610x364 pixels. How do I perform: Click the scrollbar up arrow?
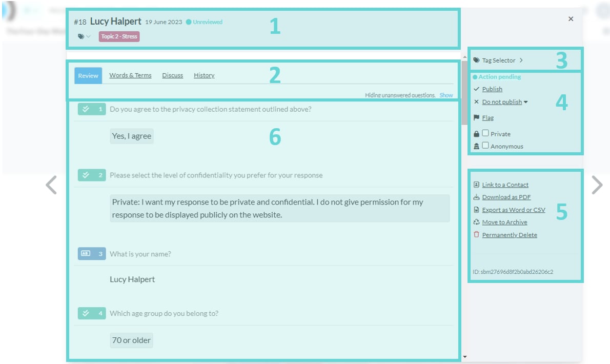(464, 57)
